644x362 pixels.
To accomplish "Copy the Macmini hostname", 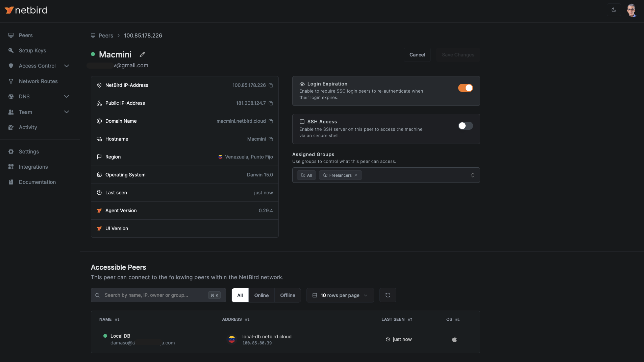I will pyautogui.click(x=271, y=139).
